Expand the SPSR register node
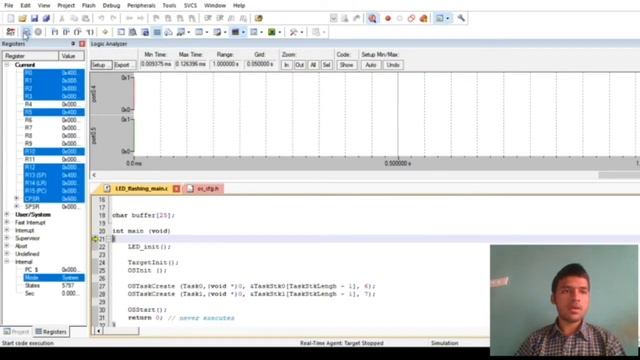Image resolution: width=640 pixels, height=360 pixels. (17, 206)
